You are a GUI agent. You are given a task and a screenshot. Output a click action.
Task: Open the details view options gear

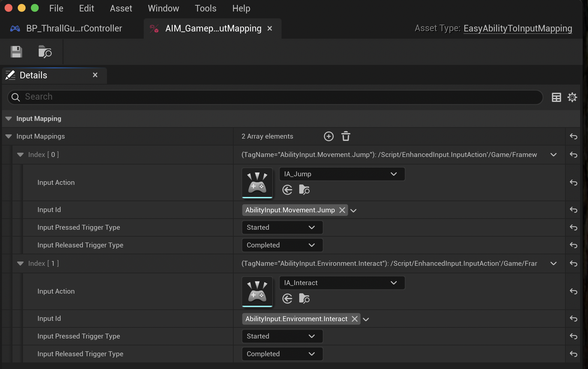click(x=572, y=97)
